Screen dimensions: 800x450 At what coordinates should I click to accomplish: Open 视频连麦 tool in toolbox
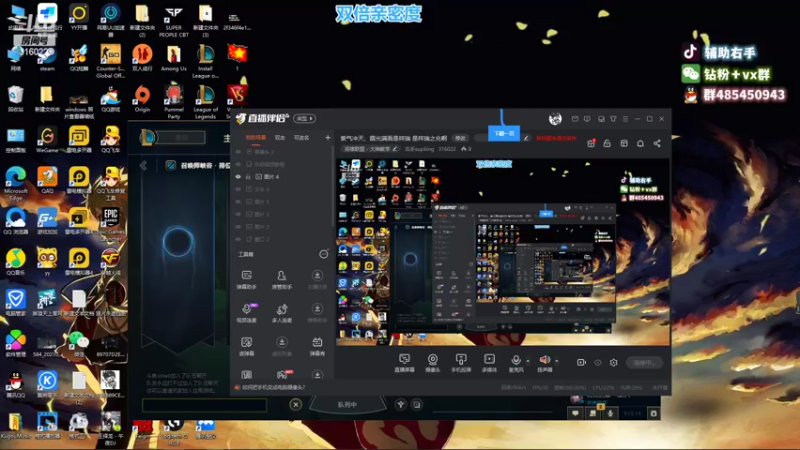click(247, 313)
